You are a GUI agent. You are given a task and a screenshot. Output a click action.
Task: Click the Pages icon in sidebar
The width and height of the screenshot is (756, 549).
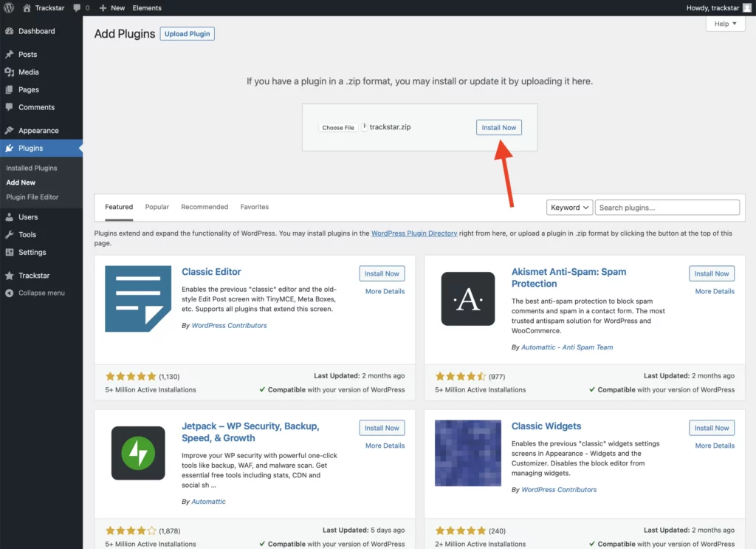point(9,89)
